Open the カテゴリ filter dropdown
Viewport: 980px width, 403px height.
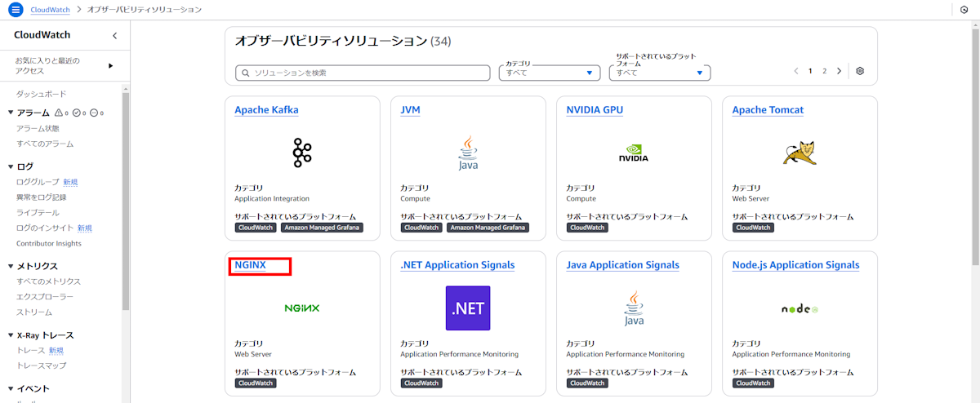coord(550,73)
